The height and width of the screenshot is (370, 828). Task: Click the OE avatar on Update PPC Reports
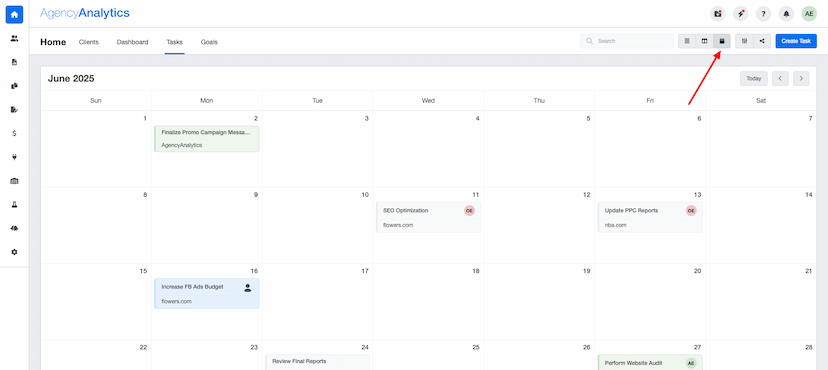click(x=691, y=211)
